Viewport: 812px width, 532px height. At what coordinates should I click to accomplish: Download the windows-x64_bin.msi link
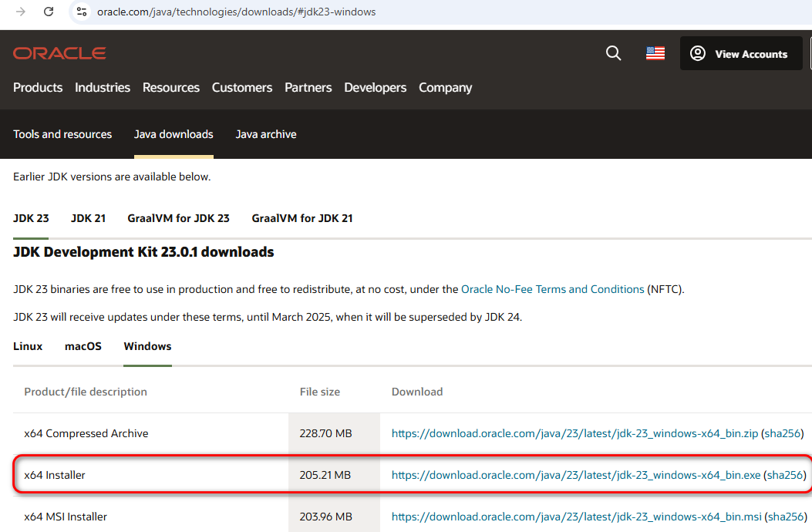click(576, 517)
